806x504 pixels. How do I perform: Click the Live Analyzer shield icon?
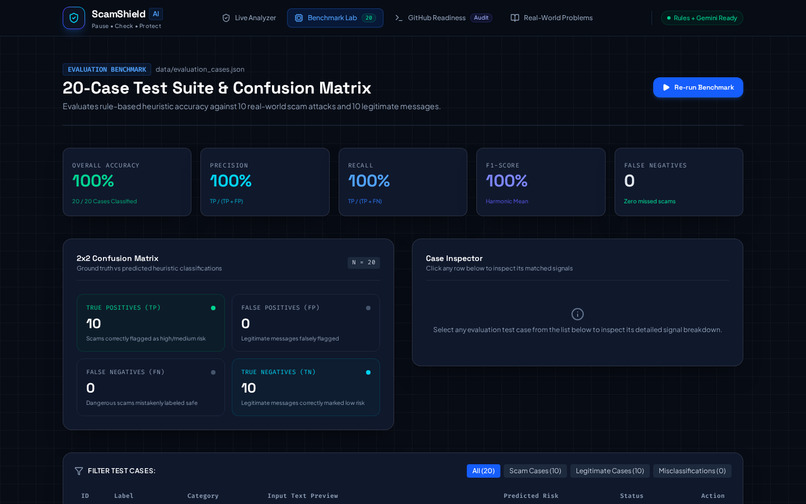226,18
